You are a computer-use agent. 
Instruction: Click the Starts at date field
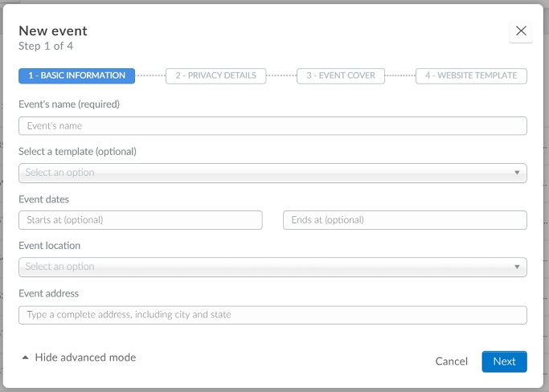tap(141, 220)
